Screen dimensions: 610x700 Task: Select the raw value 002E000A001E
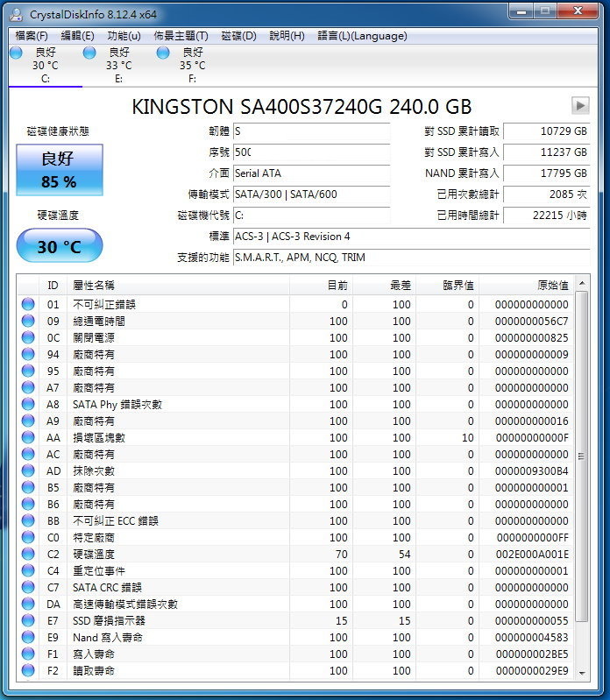(532, 554)
